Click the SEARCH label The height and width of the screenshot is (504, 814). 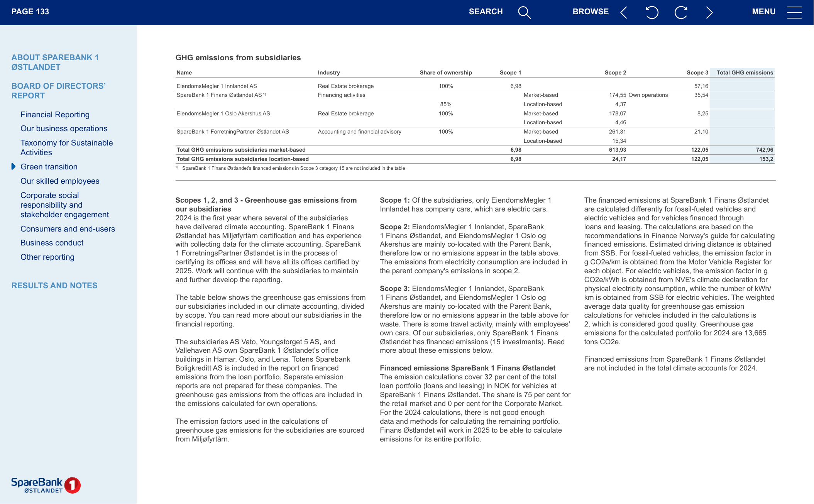coord(486,12)
